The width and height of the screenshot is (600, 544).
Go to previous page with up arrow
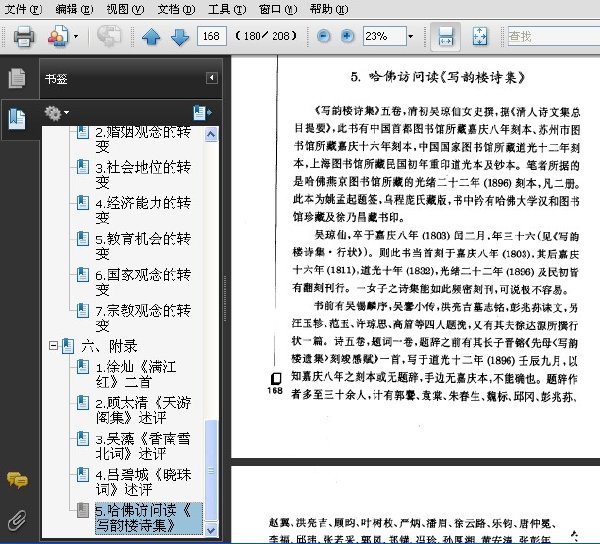tap(151, 37)
